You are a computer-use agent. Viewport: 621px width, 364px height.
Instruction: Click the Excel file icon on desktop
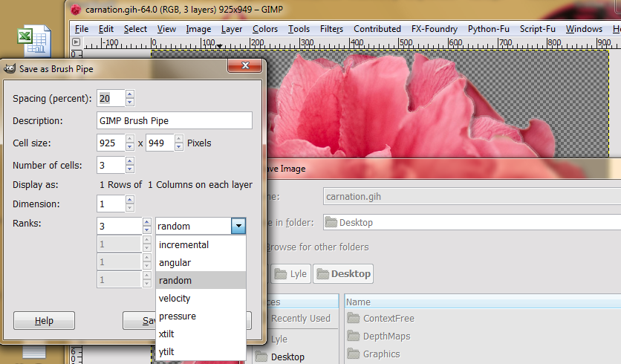[34, 41]
